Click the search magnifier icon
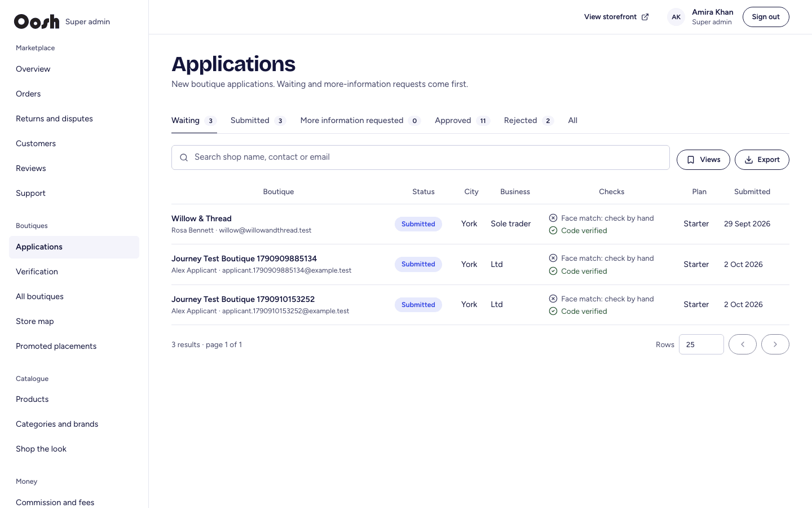 pyautogui.click(x=184, y=157)
